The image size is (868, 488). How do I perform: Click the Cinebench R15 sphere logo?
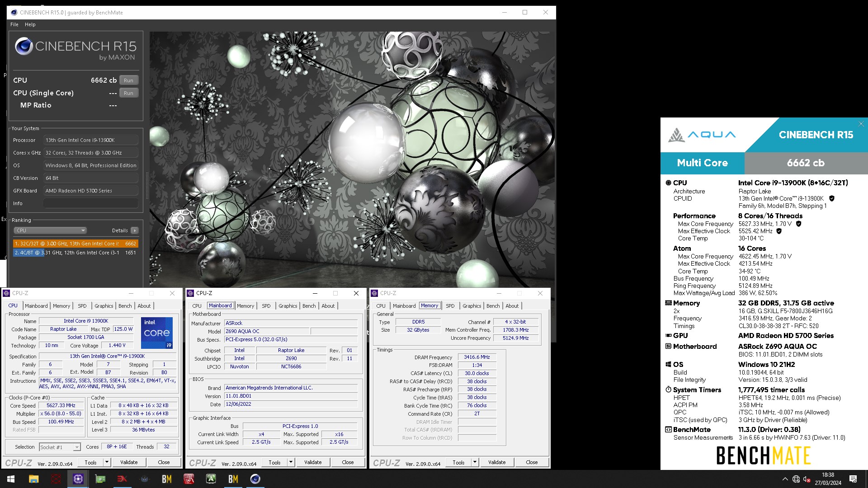[24, 47]
